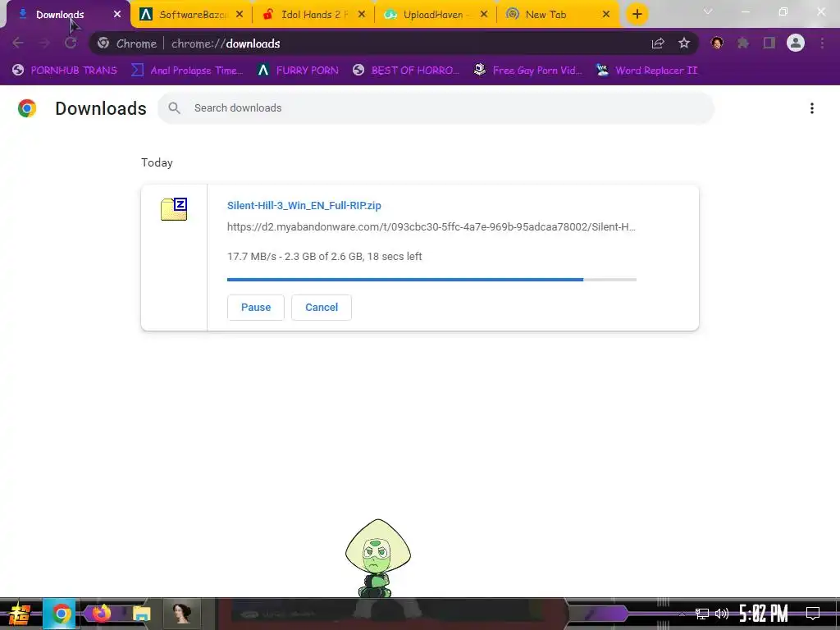Click the Downloads page title

point(101,108)
